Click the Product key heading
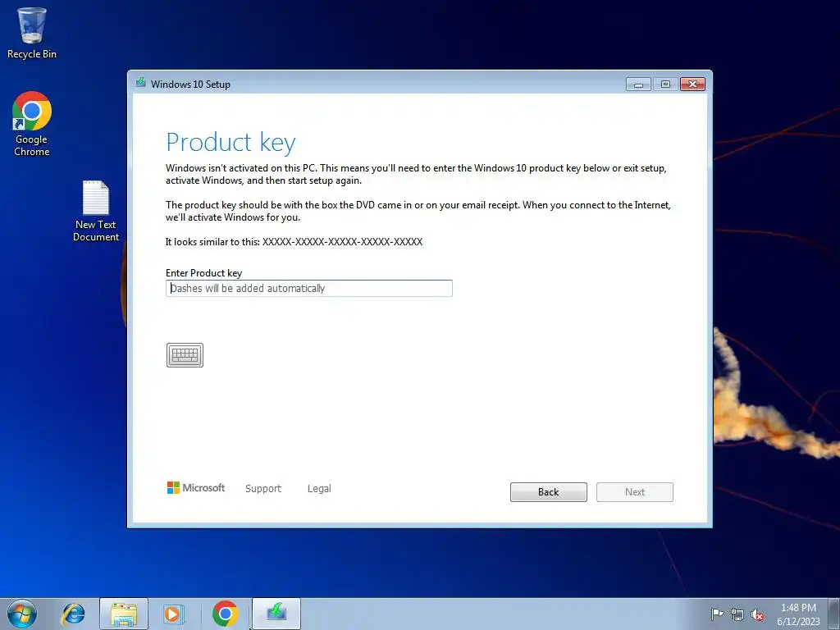Viewport: 840px width, 630px height. pyautogui.click(x=231, y=143)
